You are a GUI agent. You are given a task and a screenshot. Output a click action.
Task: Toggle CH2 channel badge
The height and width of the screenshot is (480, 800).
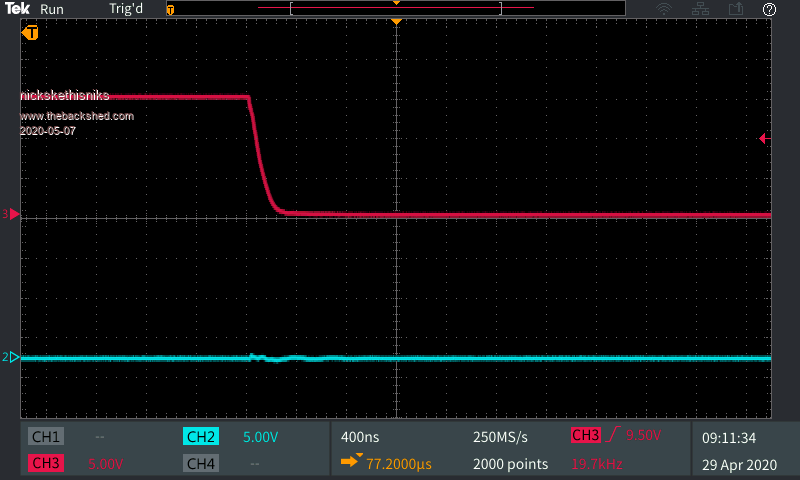(201, 437)
